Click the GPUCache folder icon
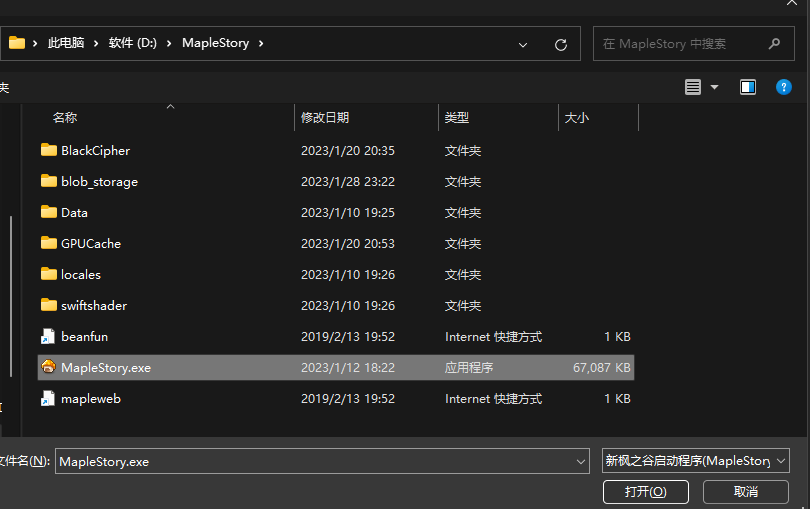 pos(48,243)
